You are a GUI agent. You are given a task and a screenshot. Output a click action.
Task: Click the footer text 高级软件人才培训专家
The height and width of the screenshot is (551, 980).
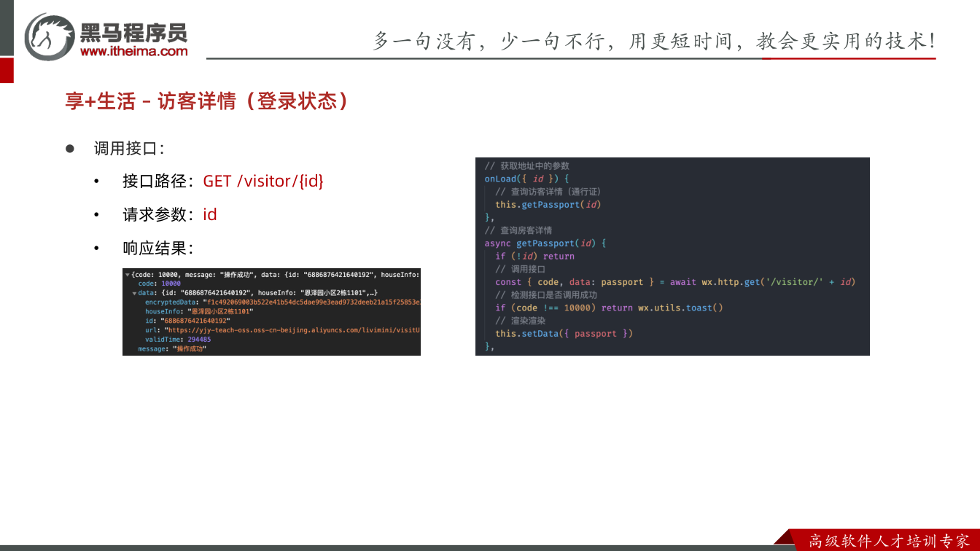click(x=890, y=541)
